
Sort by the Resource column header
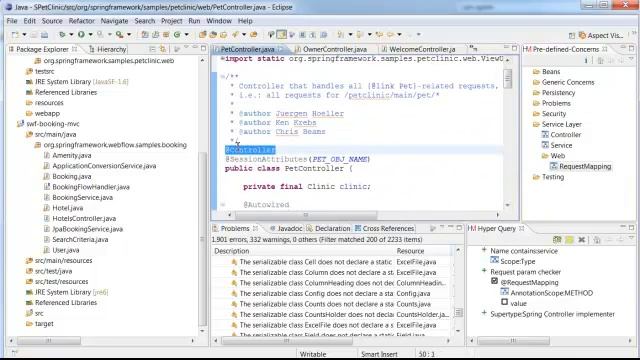click(x=423, y=251)
